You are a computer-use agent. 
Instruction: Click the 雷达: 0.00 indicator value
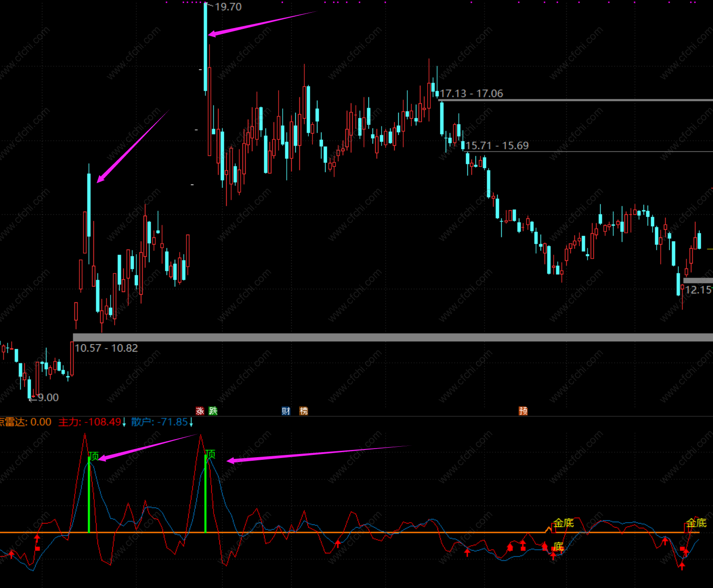pyautogui.click(x=26, y=422)
